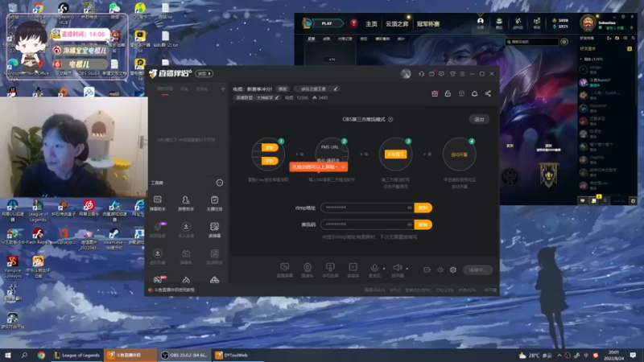Switch to League of Legends taskbar item

(76, 355)
